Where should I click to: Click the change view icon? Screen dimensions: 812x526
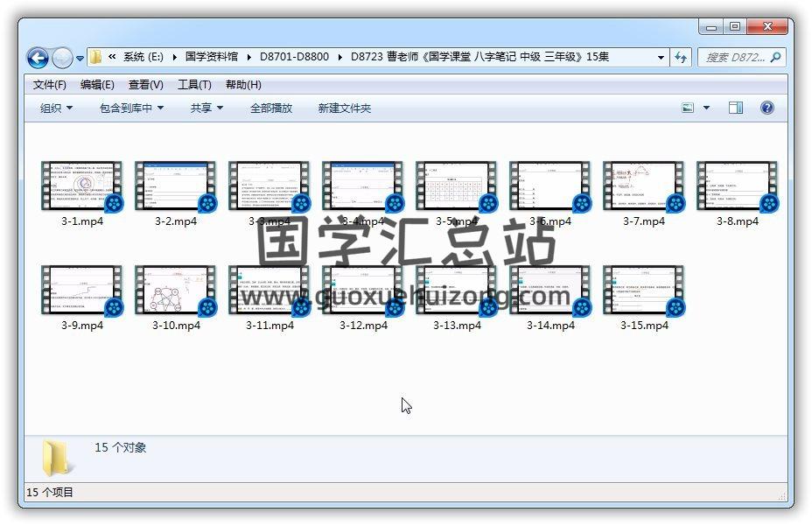pyautogui.click(x=688, y=108)
